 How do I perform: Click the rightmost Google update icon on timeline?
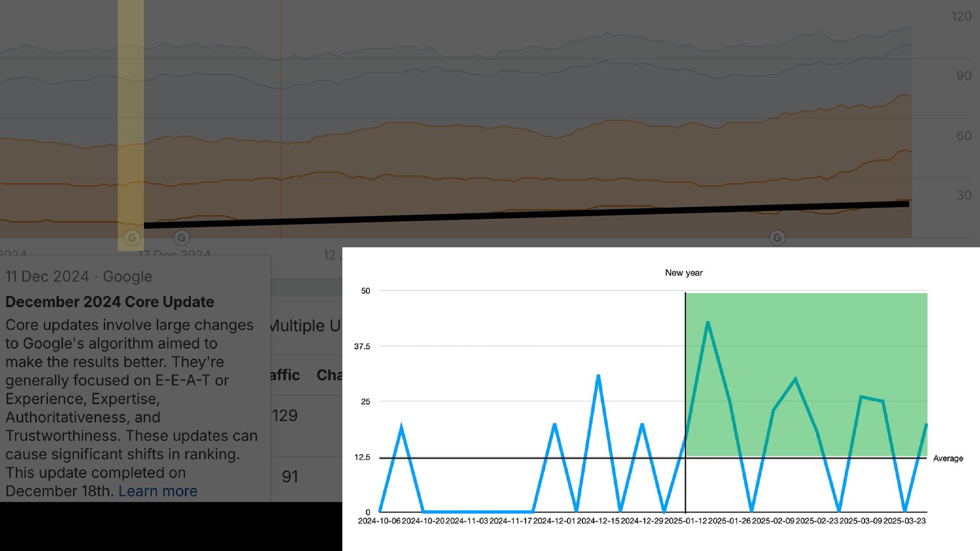(x=777, y=237)
